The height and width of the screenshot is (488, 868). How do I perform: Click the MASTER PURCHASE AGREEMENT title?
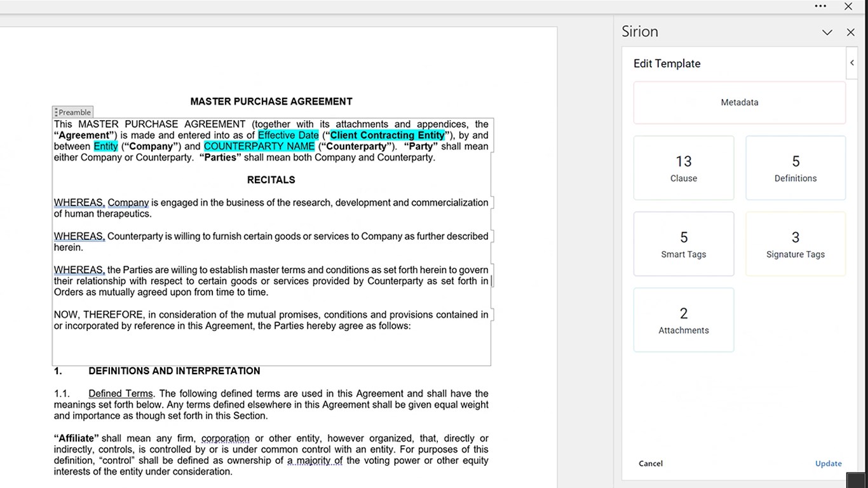(271, 101)
